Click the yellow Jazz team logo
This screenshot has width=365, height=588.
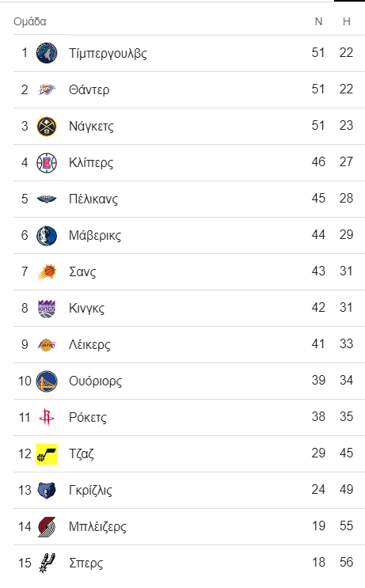[x=47, y=454]
